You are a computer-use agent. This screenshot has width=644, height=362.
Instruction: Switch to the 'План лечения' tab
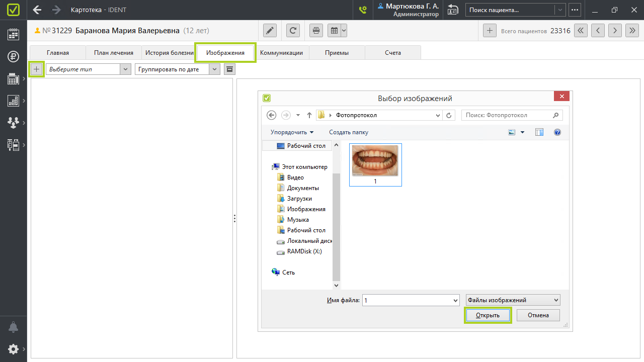114,53
